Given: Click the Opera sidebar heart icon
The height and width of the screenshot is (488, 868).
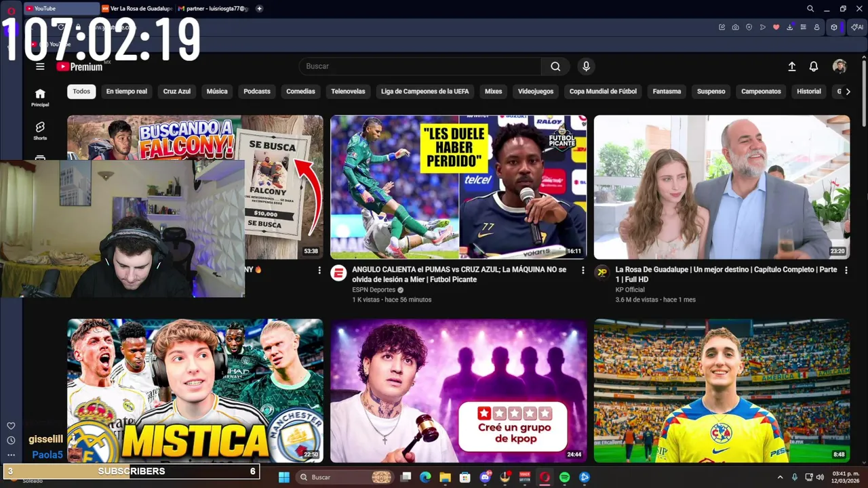Looking at the screenshot, I should coord(11,426).
